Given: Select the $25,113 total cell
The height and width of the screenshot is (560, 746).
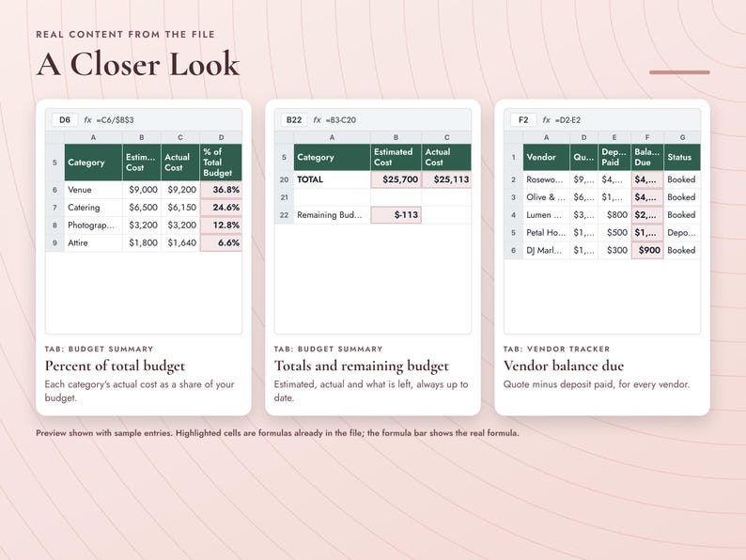Looking at the screenshot, I should (x=446, y=179).
